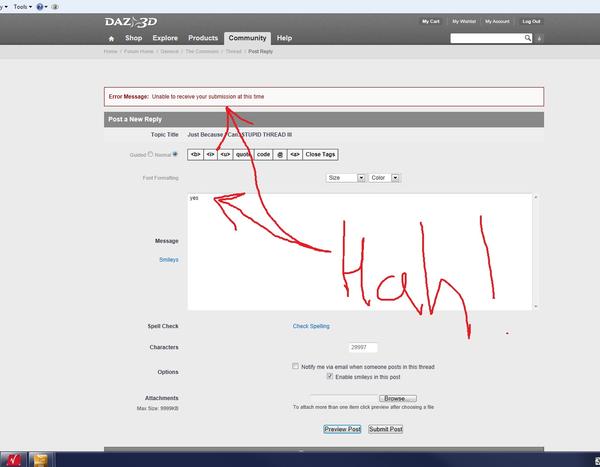
Task: Click the Browse attachment button
Action: 398,398
